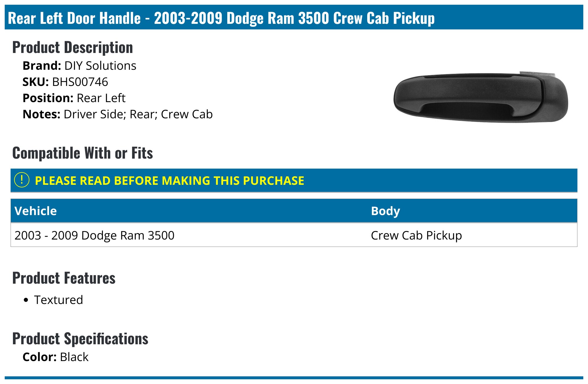The height and width of the screenshot is (384, 588).
Task: Click the bold 'Color:' label
Action: coord(40,357)
